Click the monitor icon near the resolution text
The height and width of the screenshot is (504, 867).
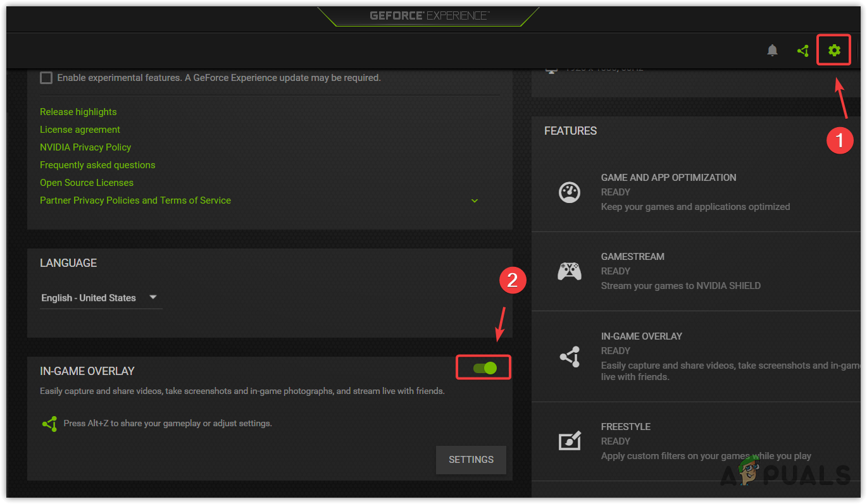[x=552, y=70]
